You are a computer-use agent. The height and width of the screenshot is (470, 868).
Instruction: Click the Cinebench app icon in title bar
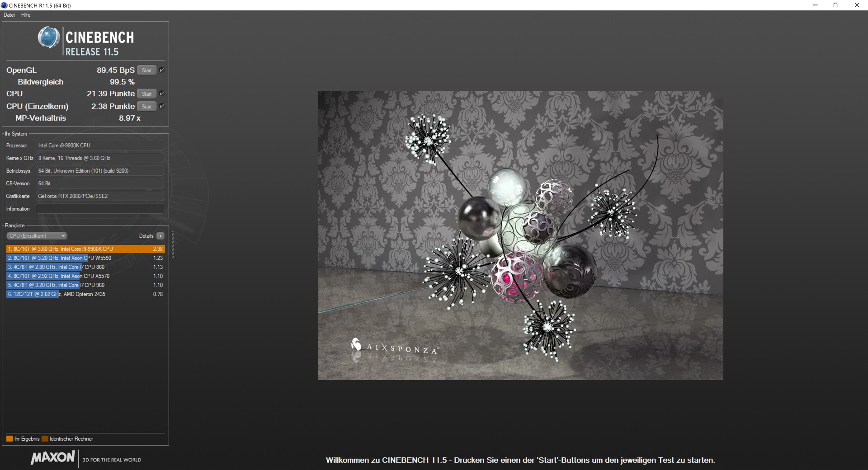[5, 5]
